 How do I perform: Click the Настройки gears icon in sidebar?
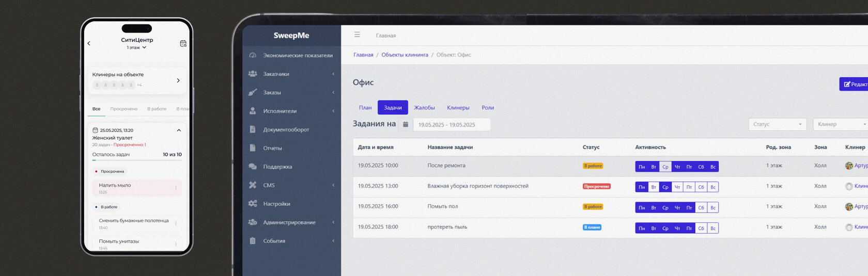[253, 204]
